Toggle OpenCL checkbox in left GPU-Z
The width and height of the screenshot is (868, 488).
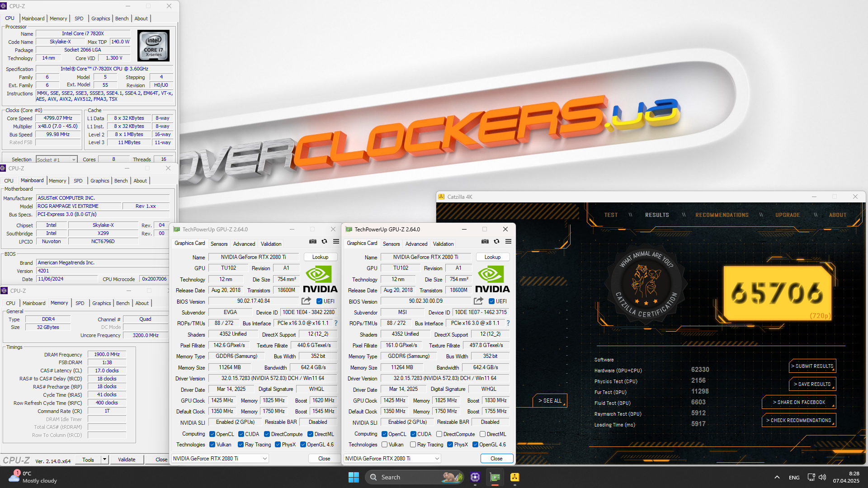(x=212, y=434)
